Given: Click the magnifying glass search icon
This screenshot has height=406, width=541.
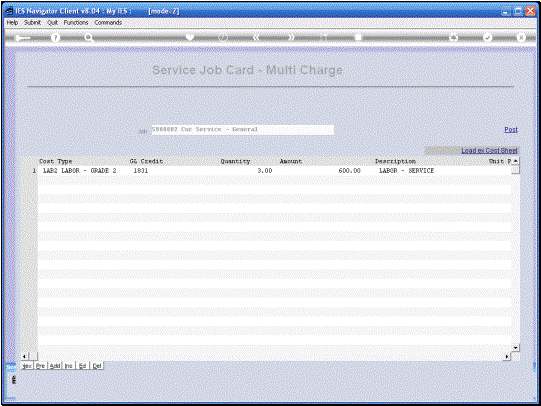Looking at the screenshot, I should click(89, 38).
